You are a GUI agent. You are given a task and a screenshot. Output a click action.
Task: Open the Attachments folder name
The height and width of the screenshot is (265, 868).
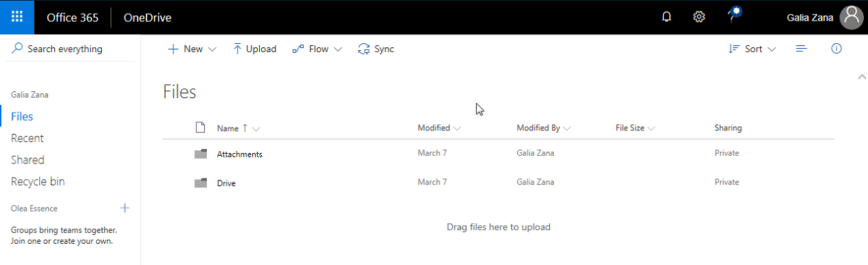click(x=239, y=154)
